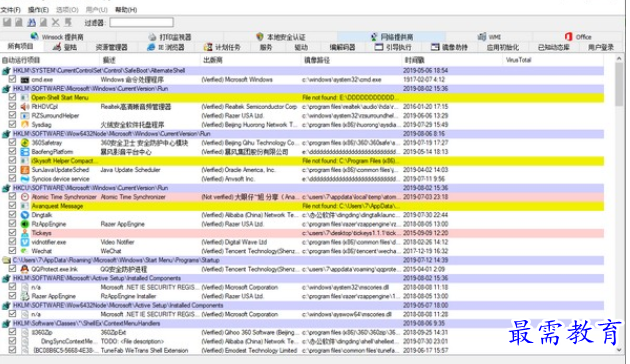Switch to the WMI tab
This screenshot has height=364, width=630.
(x=489, y=37)
